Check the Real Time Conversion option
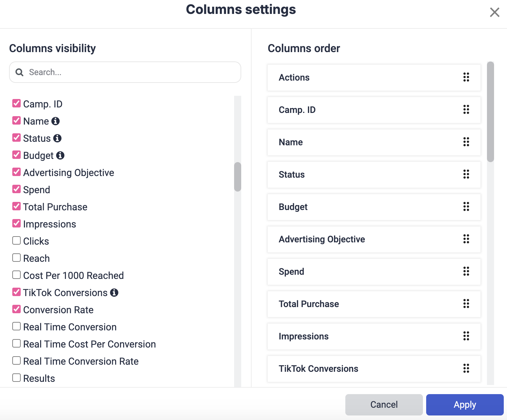Viewport: 507px width, 420px height. pyautogui.click(x=16, y=326)
